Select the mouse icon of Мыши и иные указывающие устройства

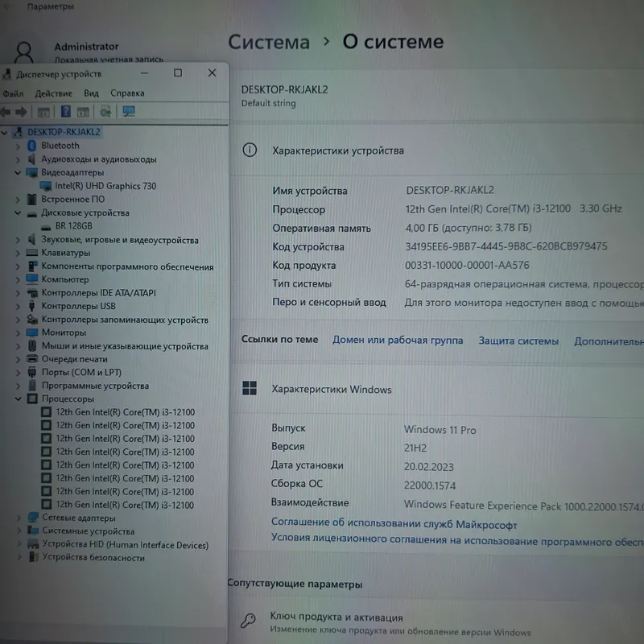[32, 346]
